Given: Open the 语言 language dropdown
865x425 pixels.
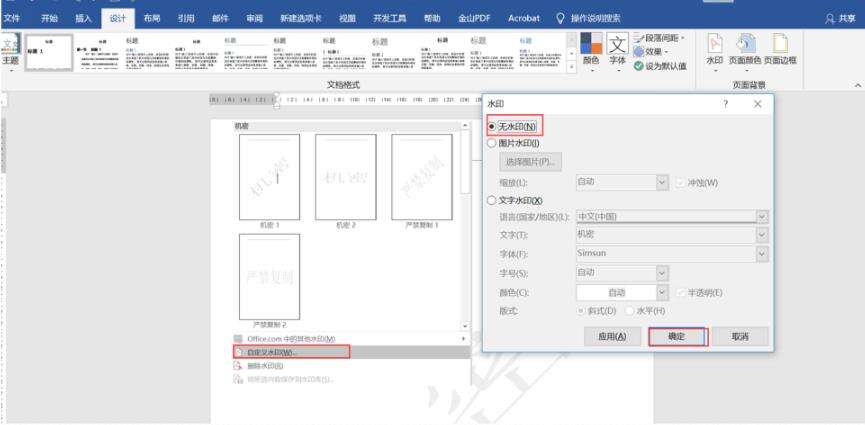Looking at the screenshot, I should coord(762,217).
